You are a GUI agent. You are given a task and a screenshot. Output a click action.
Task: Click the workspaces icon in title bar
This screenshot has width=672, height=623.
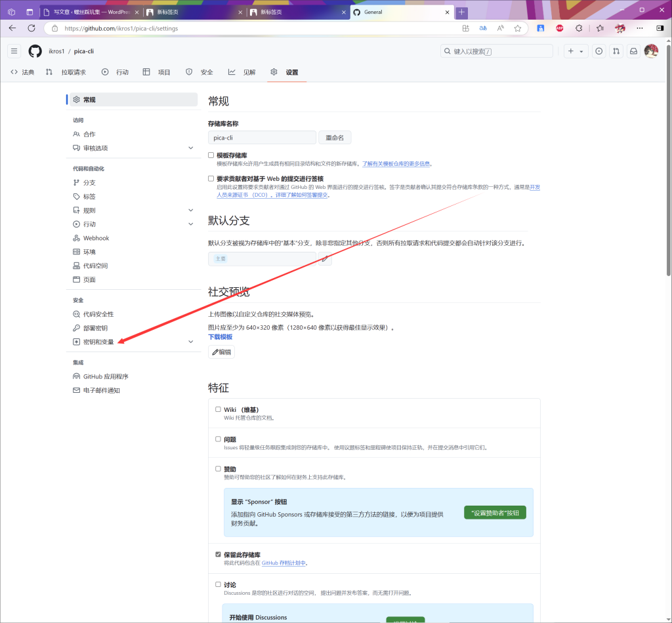(11, 12)
